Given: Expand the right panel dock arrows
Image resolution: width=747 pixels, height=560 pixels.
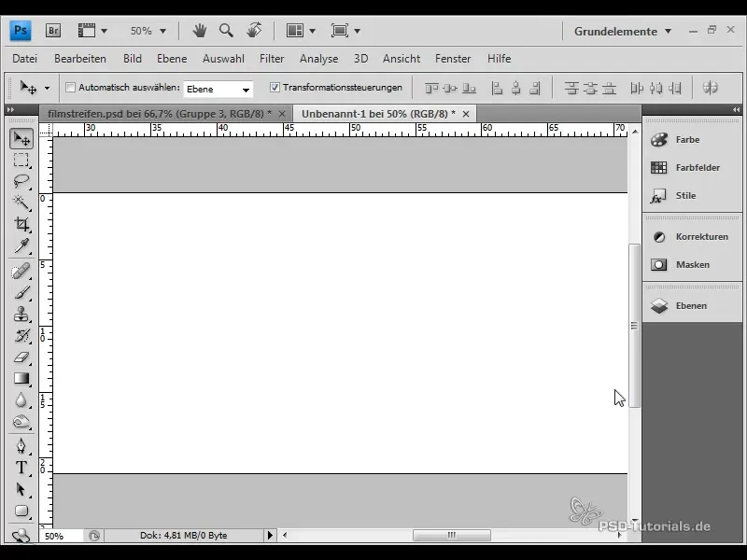Looking at the screenshot, I should 736,109.
